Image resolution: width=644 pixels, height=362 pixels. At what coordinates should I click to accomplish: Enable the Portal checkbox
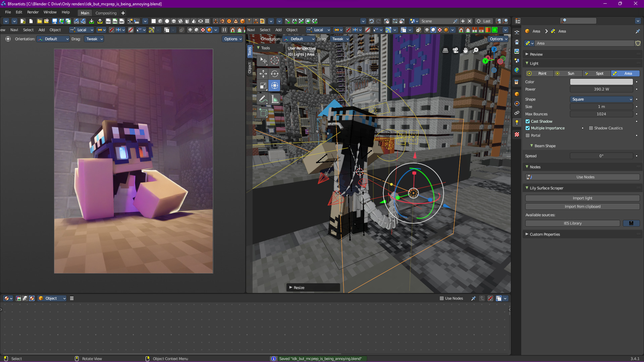[528, 135]
